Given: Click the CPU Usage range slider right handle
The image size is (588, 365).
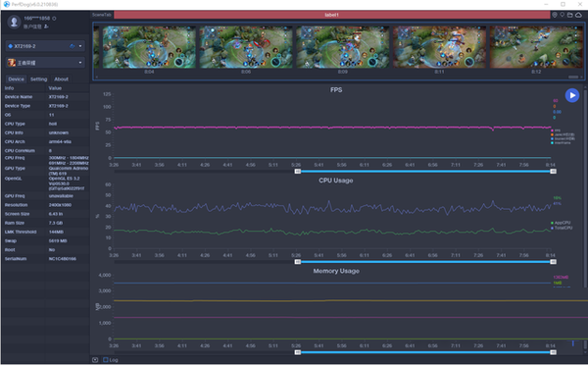Looking at the screenshot, I should pyautogui.click(x=553, y=262).
